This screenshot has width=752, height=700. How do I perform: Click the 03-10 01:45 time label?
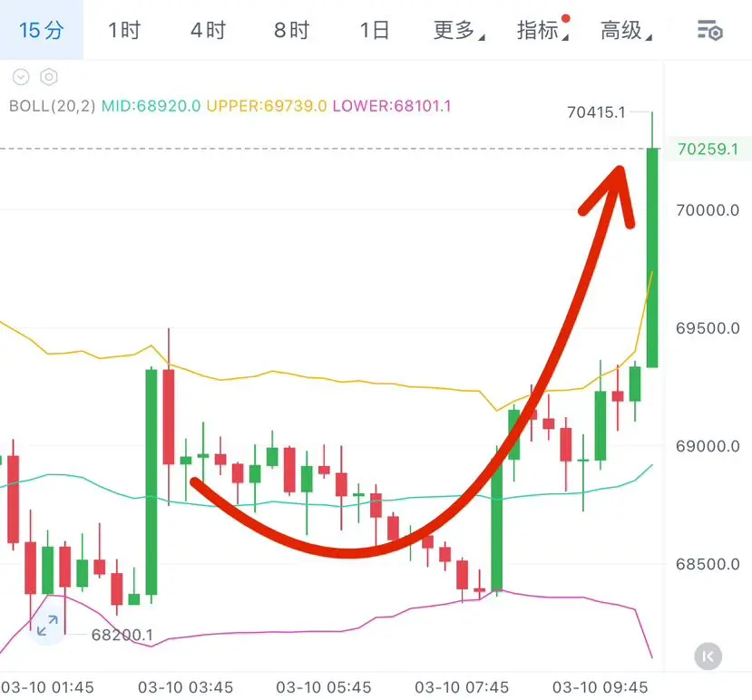pyautogui.click(x=47, y=687)
